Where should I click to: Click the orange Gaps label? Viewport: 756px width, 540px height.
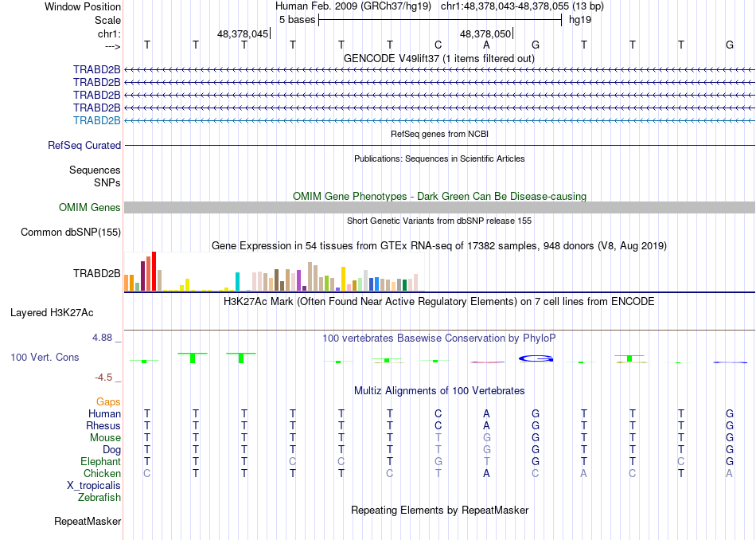[x=108, y=401]
